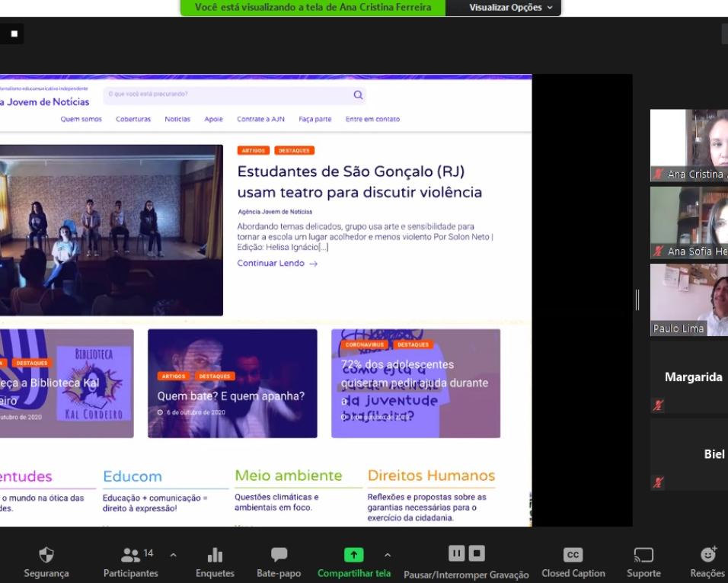Screen dimensions: 728x583
Task: Open the Reações smiley icon
Action: (708, 554)
